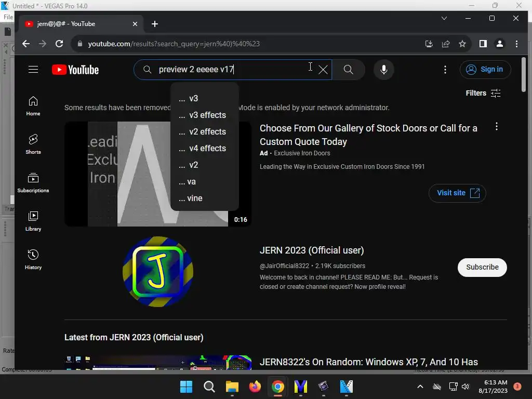Click the install app icon in address bar
The width and height of the screenshot is (532, 399).
click(429, 44)
